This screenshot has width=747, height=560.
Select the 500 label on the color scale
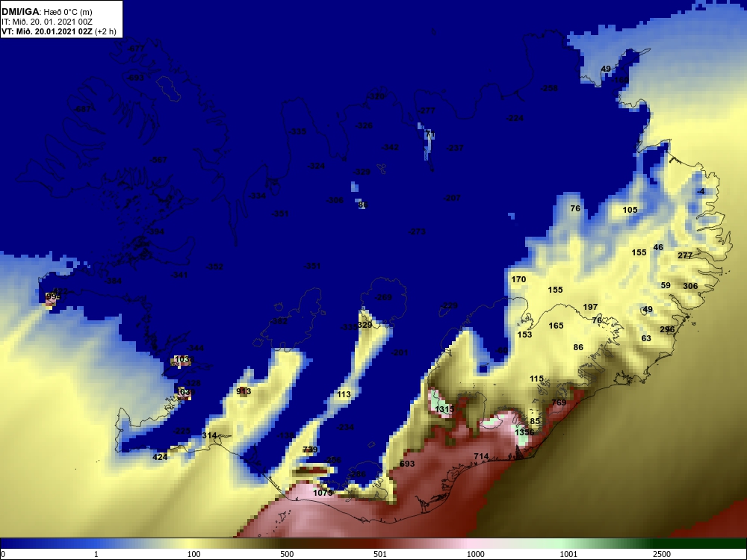click(x=287, y=554)
